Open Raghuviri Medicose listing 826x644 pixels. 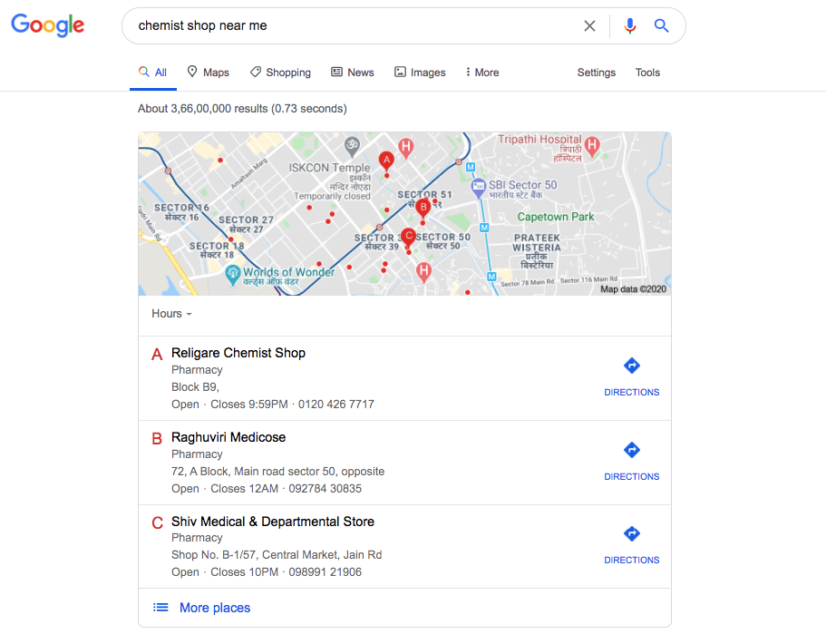pyautogui.click(x=228, y=437)
